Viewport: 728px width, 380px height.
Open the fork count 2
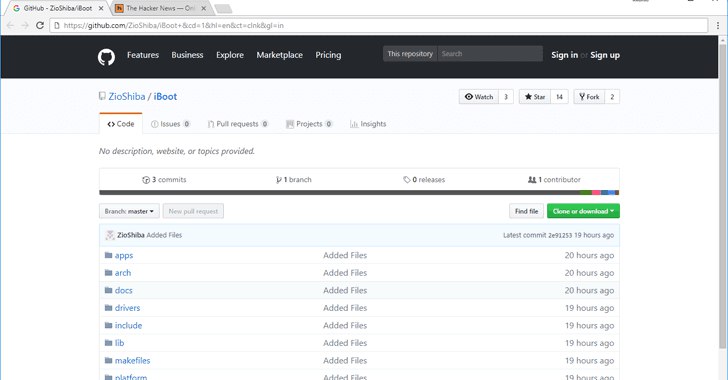tap(612, 97)
